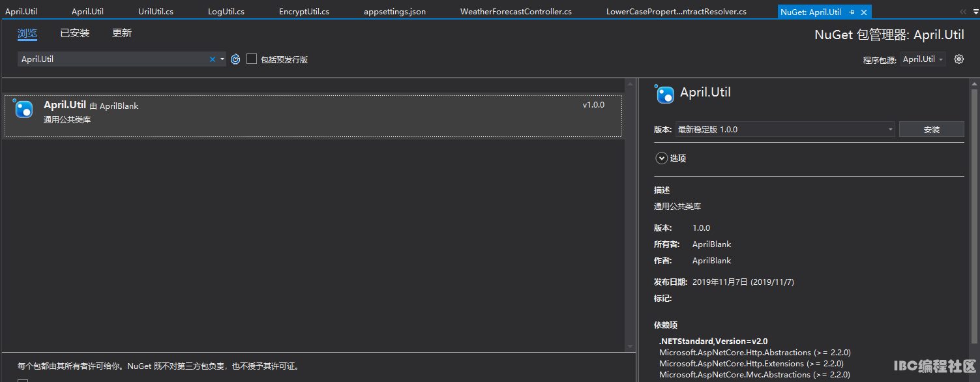Switch to the 已安装 tab
Image resolution: width=980 pixels, height=382 pixels.
[75, 33]
